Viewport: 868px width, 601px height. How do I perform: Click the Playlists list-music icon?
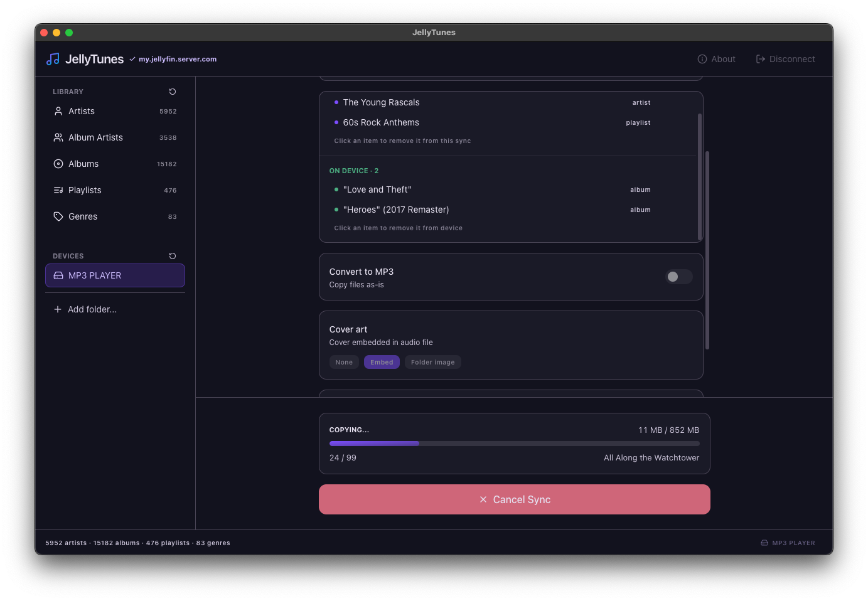(58, 190)
